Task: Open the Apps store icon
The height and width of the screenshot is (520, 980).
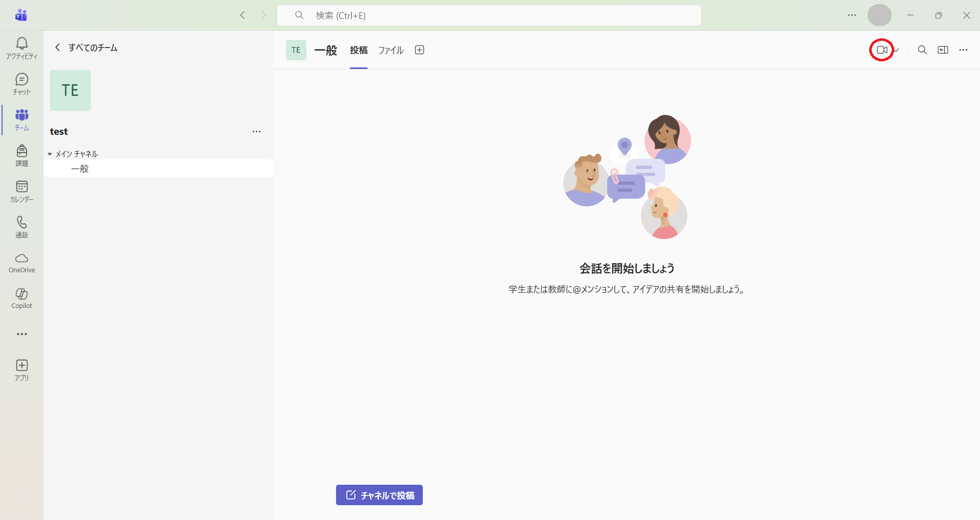Action: click(21, 370)
